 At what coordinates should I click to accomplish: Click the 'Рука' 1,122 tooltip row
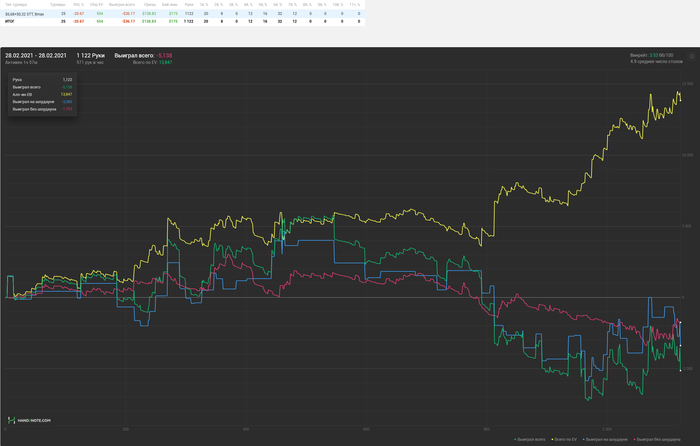(x=42, y=79)
